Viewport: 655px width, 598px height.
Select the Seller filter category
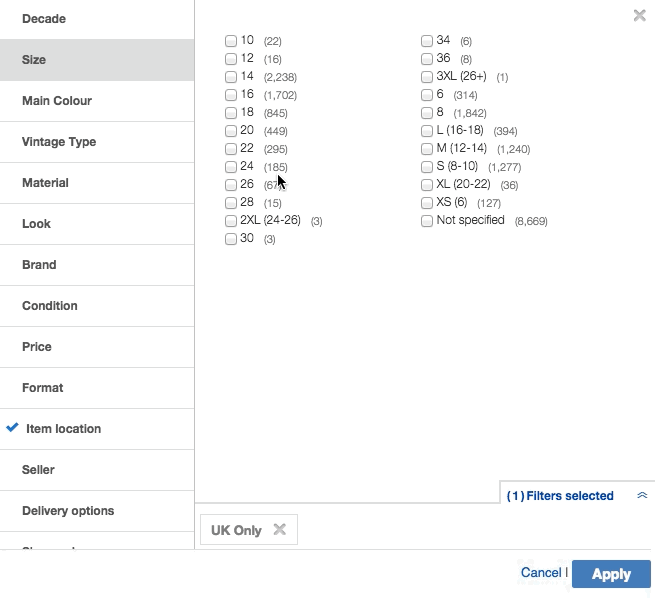(x=97, y=469)
